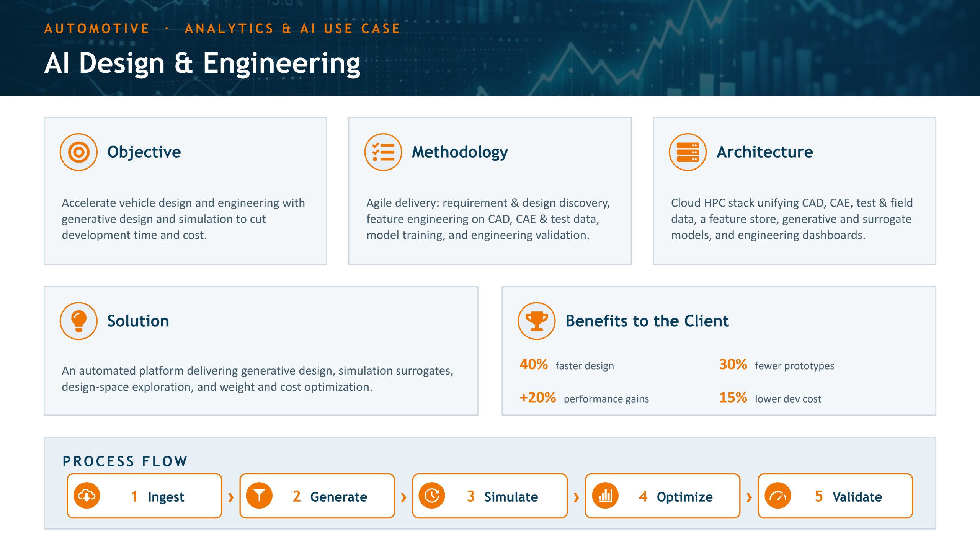Click the chevron between Simulate and Optimize
This screenshot has width=980, height=551.
coord(576,497)
